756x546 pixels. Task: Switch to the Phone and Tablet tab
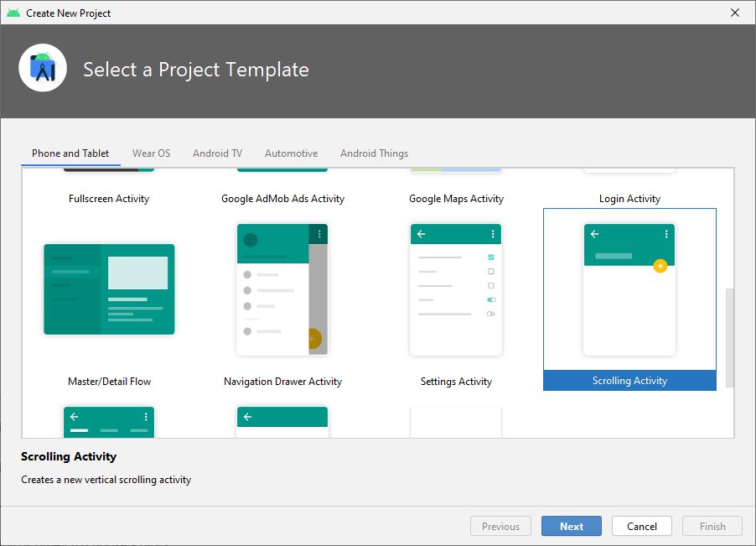[x=70, y=153]
